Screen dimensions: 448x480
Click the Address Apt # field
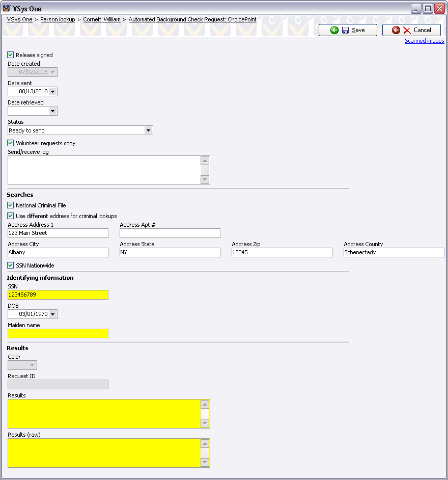point(170,233)
